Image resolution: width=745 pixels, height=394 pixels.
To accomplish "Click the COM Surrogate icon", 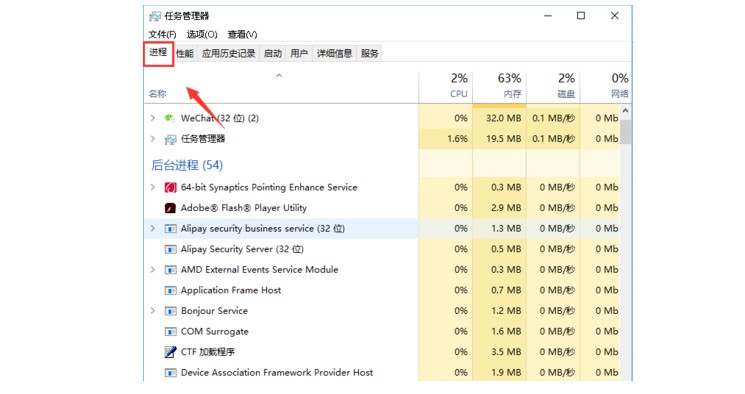I will tap(170, 332).
